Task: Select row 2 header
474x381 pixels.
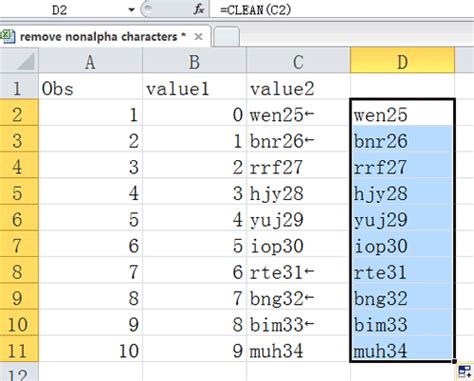Action: (19, 113)
